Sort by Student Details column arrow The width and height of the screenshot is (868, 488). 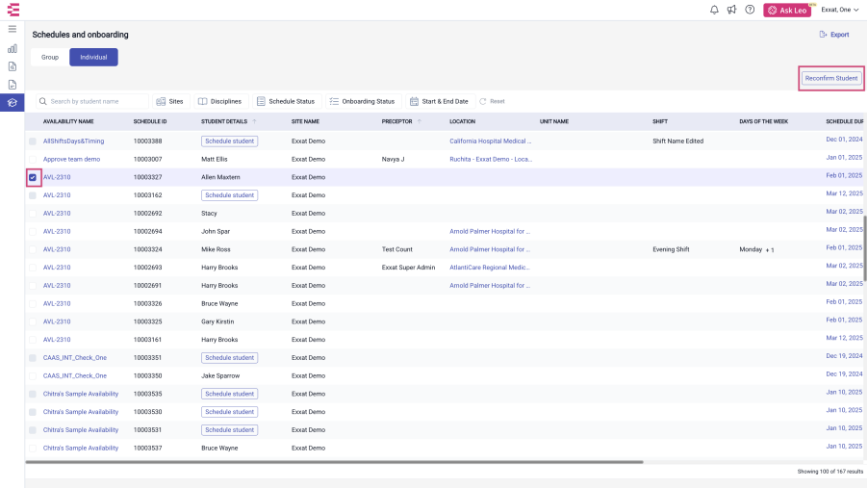255,121
